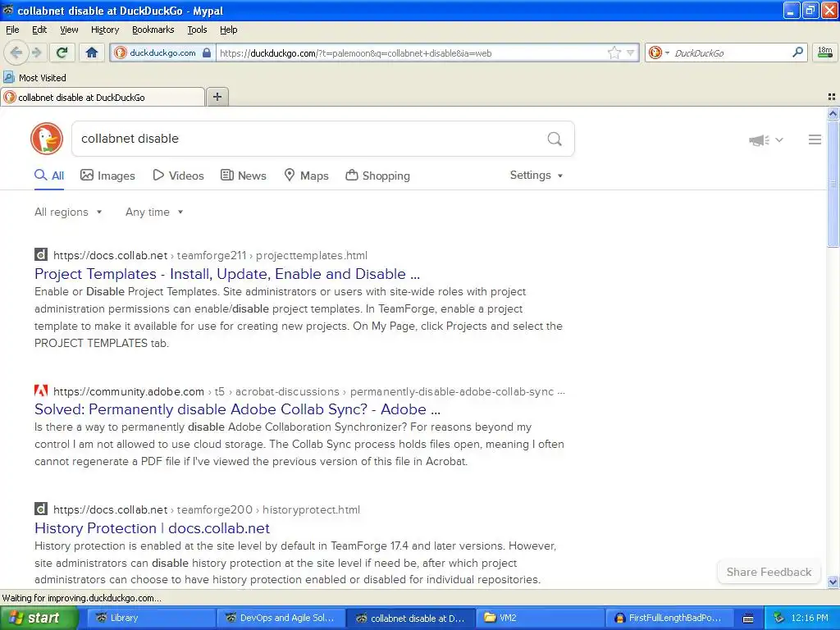Viewport: 840px width, 630px height.
Task: Open the URL history dropdown arrow
Action: tap(631, 52)
